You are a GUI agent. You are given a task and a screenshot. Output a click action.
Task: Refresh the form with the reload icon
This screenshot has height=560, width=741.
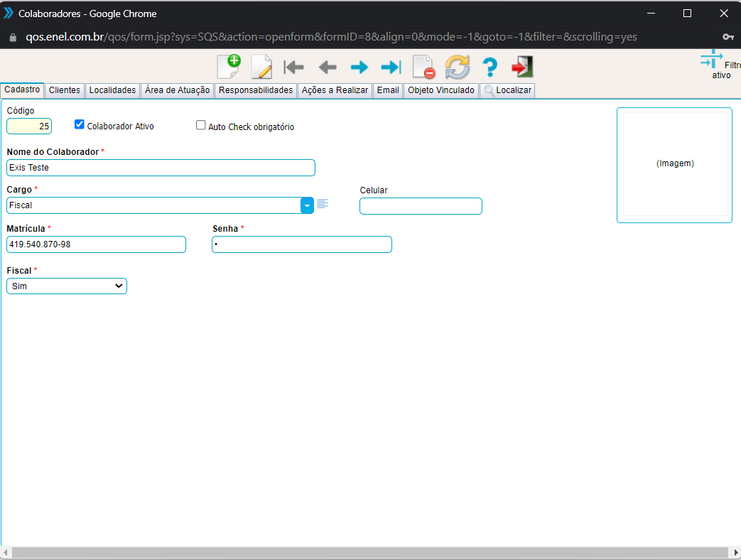[457, 68]
